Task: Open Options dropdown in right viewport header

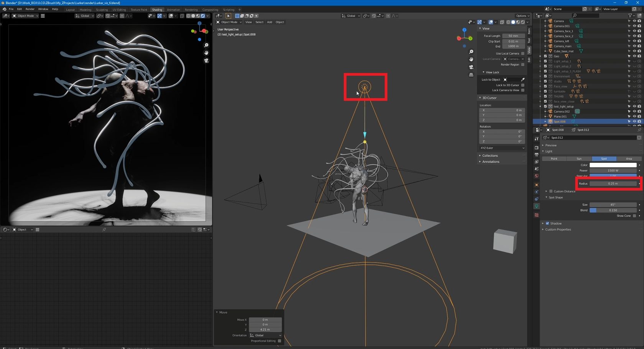Action: [522, 16]
